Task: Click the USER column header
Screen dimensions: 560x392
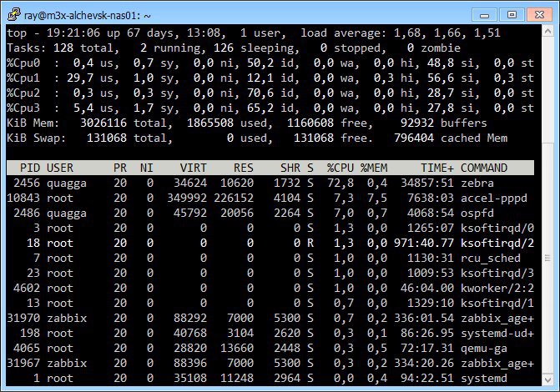Action: (60, 168)
